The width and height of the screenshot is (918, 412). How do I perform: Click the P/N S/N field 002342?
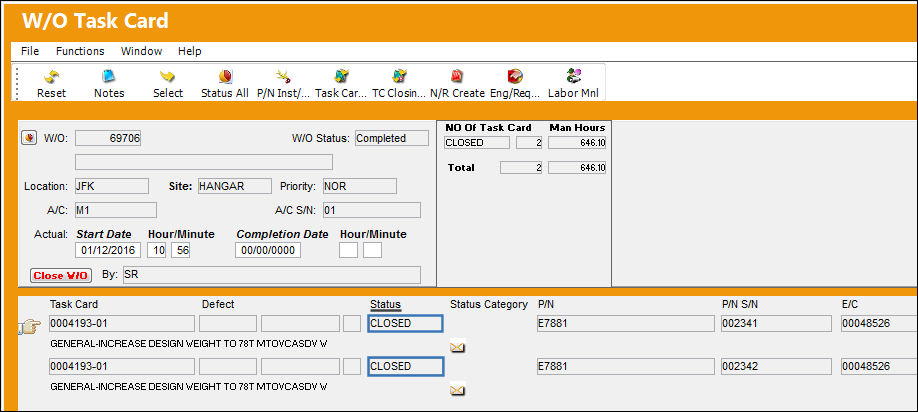click(x=776, y=366)
